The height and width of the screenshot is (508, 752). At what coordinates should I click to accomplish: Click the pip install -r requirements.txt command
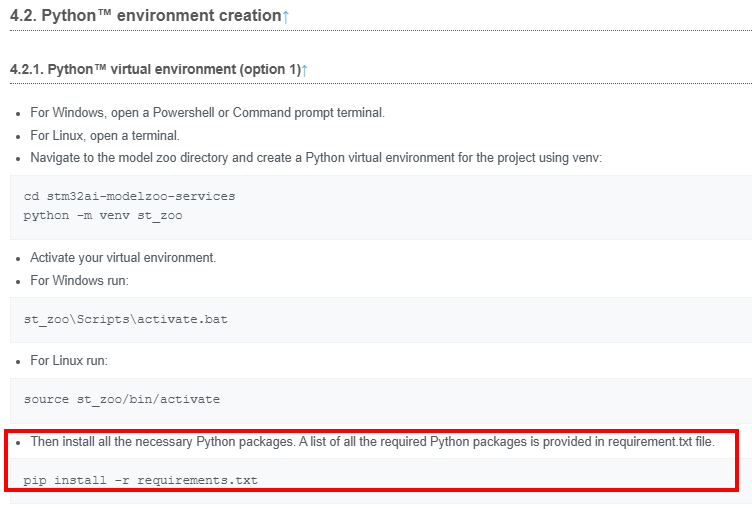[141, 480]
